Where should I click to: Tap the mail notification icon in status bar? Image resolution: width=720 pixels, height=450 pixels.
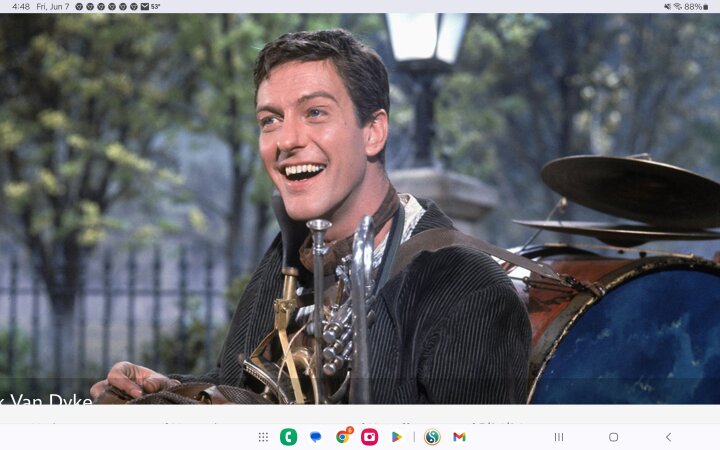145,6
